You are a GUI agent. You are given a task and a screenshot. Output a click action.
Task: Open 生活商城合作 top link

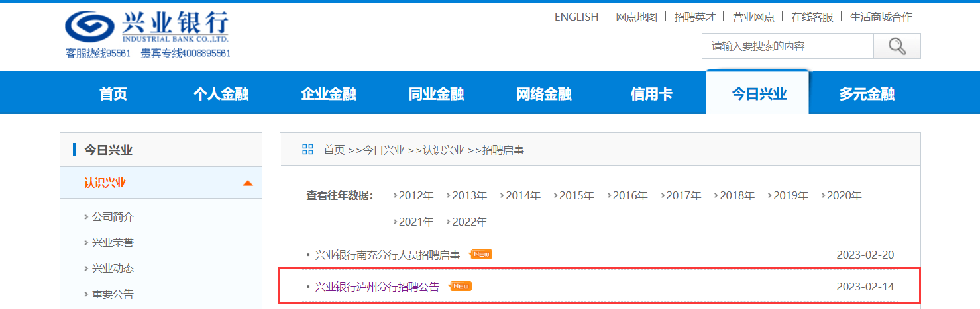point(881,17)
